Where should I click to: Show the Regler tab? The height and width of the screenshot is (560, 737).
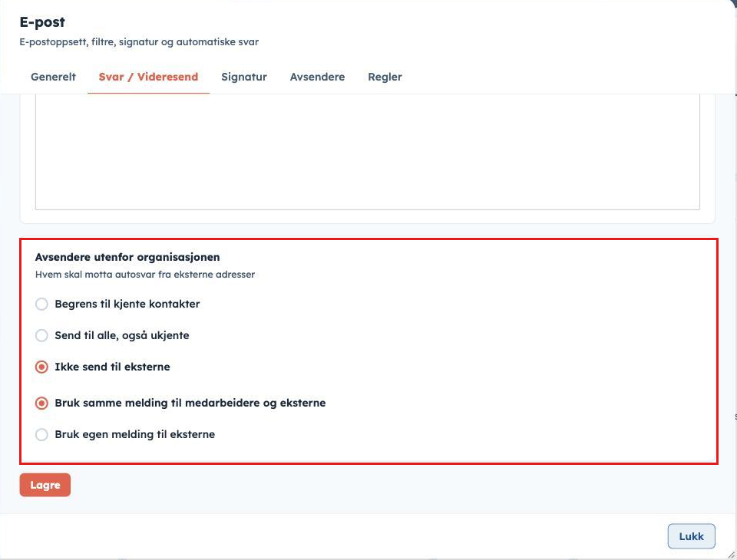click(385, 77)
